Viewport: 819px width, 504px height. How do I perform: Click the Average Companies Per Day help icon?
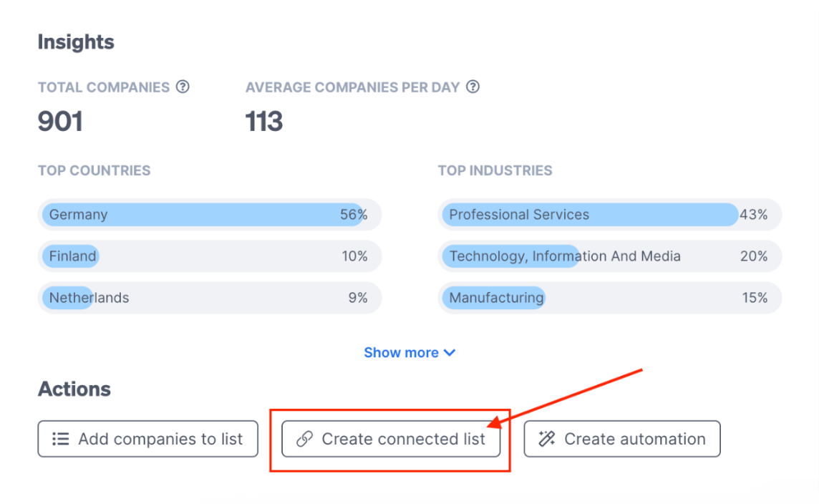[472, 87]
